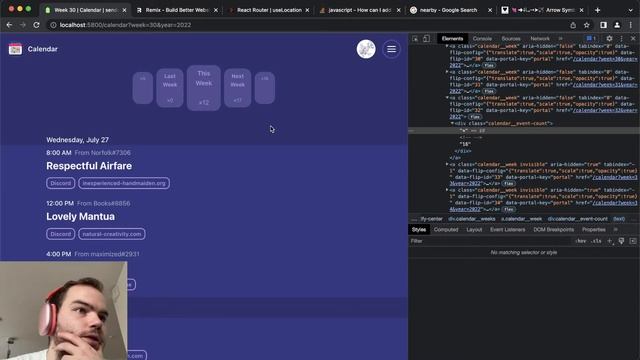Open DevTools settings gear
This screenshot has height=360, width=640.
pyautogui.click(x=609, y=38)
